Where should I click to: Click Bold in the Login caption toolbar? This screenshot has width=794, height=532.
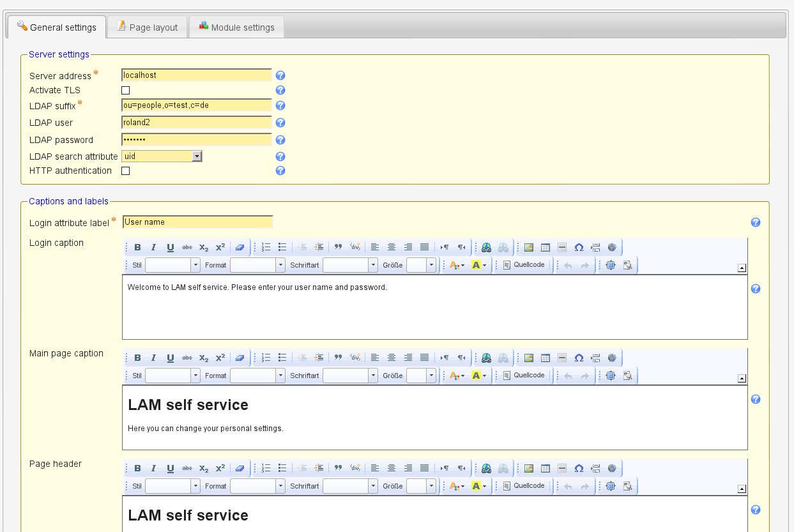tap(137, 248)
